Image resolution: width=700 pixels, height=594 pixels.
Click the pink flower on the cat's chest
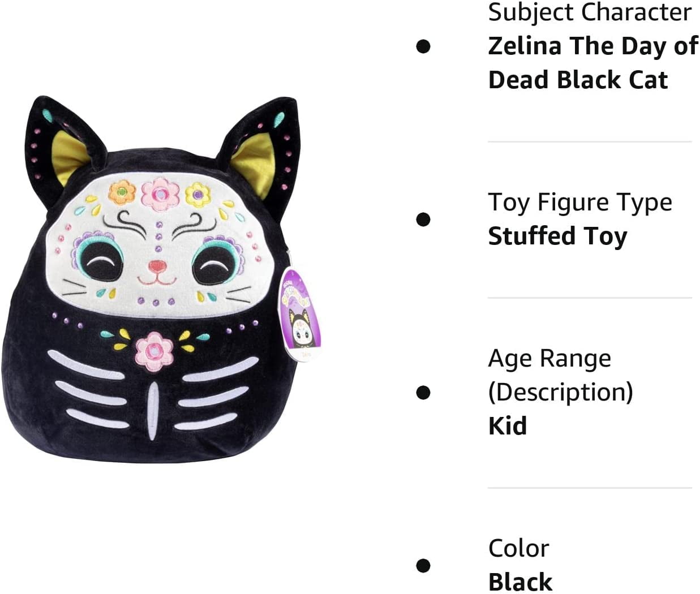click(x=154, y=348)
